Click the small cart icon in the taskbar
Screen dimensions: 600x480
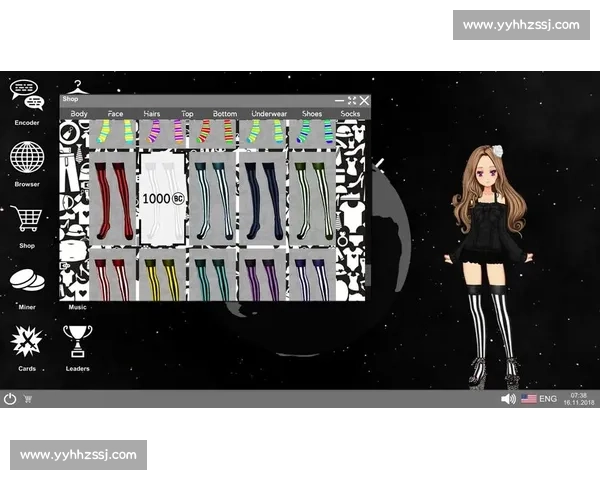coord(28,399)
